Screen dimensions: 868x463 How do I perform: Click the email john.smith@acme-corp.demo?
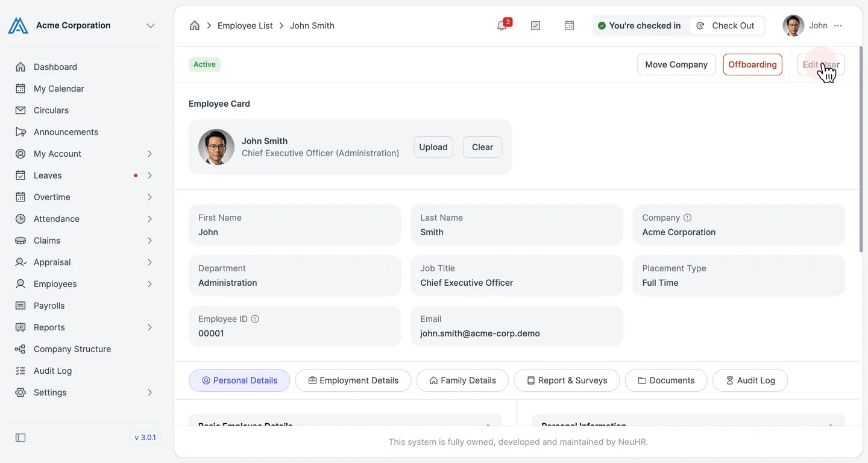pos(480,333)
